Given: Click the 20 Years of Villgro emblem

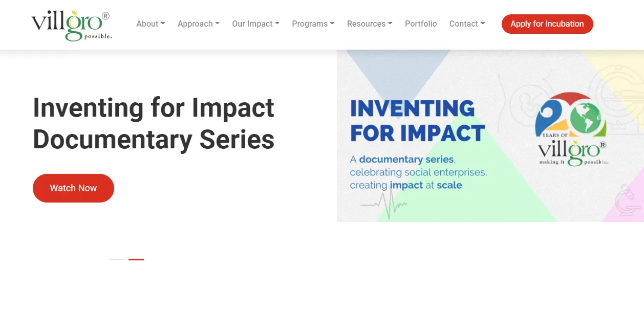Looking at the screenshot, I should (571, 130).
